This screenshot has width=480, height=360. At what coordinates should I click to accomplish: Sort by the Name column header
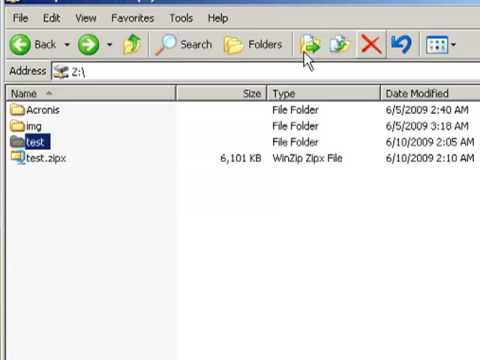(x=91, y=93)
